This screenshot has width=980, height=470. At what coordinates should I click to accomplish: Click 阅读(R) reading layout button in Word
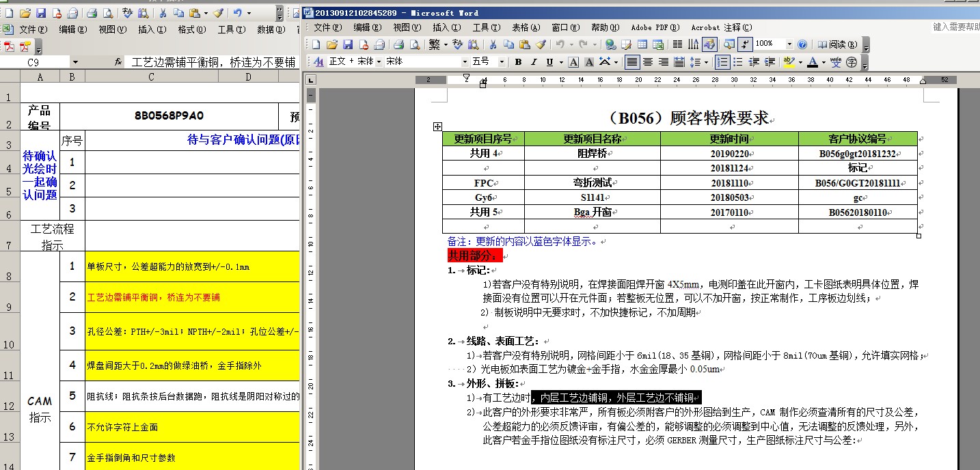[836, 44]
